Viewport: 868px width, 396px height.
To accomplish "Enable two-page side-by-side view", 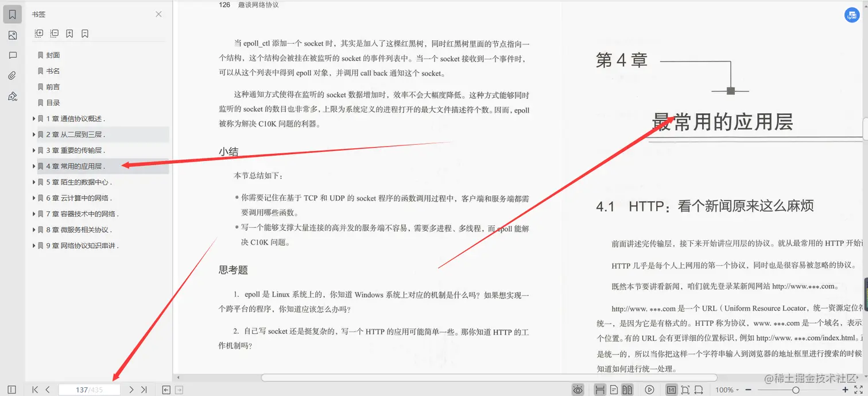I will 628,389.
